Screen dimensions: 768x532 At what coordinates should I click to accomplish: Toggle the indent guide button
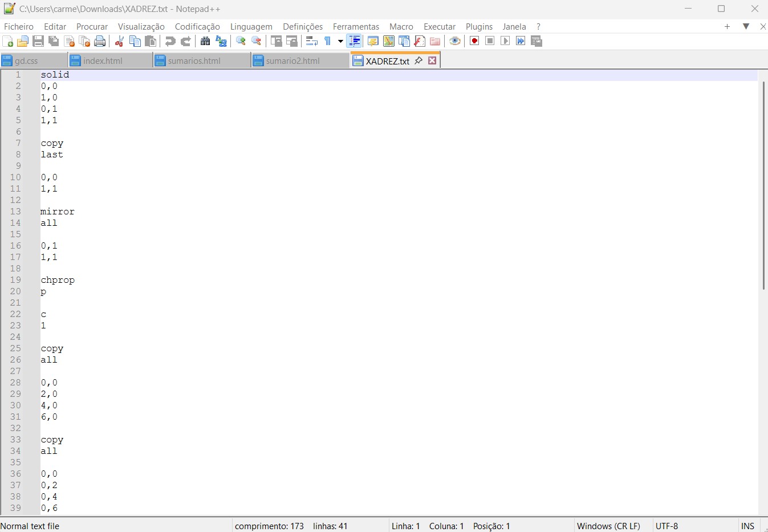pos(354,41)
